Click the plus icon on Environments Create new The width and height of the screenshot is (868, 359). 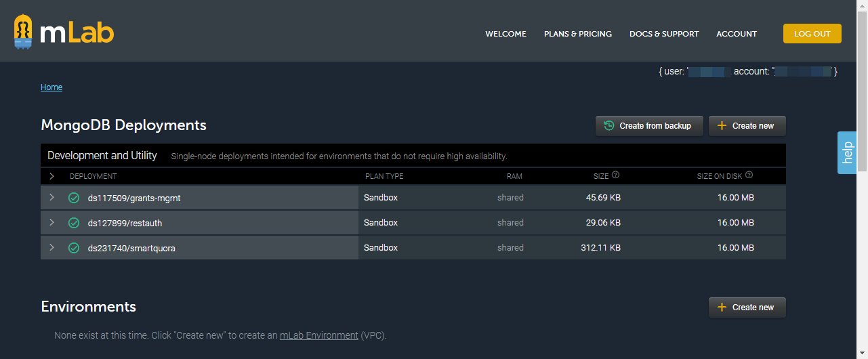pos(722,307)
